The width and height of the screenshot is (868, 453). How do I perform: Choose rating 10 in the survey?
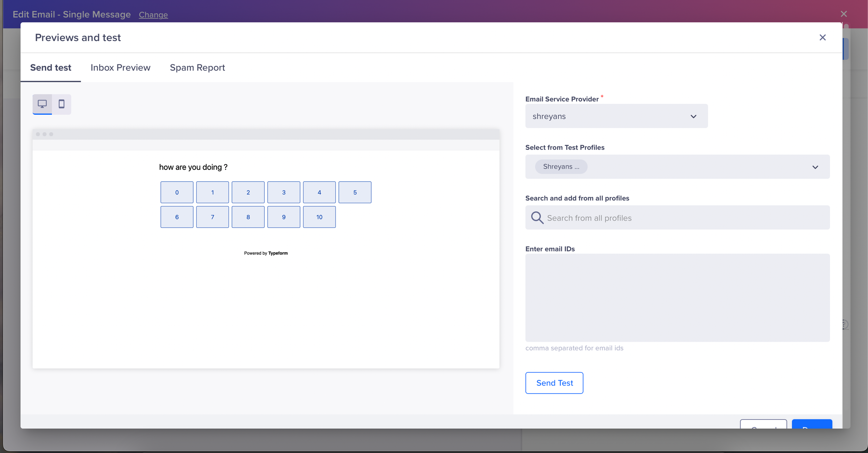click(319, 217)
